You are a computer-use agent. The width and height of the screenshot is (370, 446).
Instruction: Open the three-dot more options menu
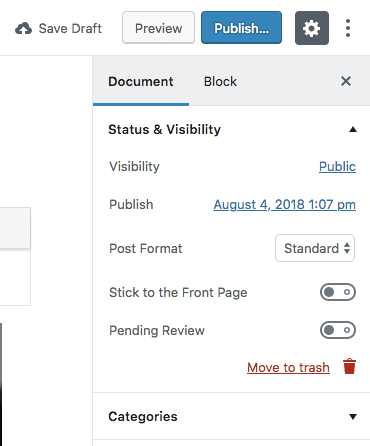click(x=348, y=28)
